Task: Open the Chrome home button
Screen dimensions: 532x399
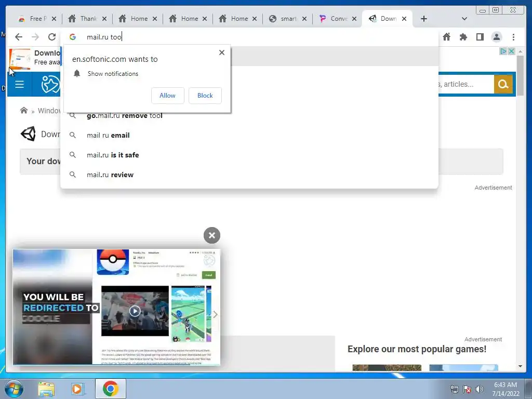Action: tap(446, 37)
